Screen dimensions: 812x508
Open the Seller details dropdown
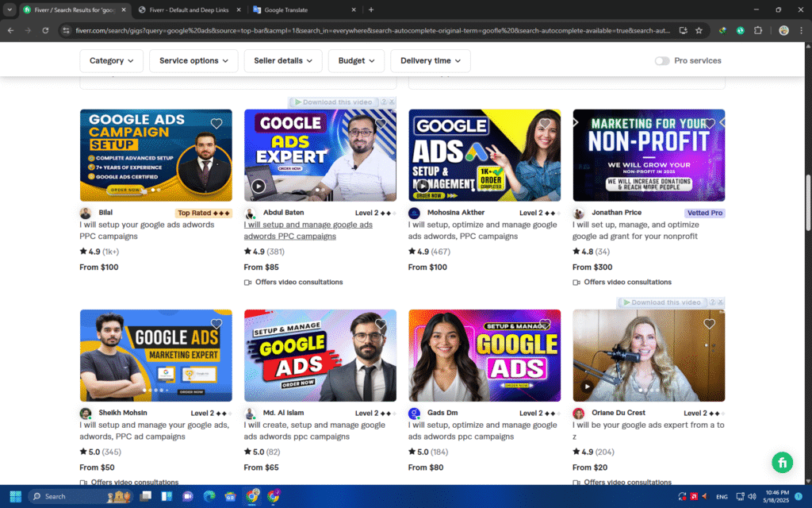click(283, 60)
